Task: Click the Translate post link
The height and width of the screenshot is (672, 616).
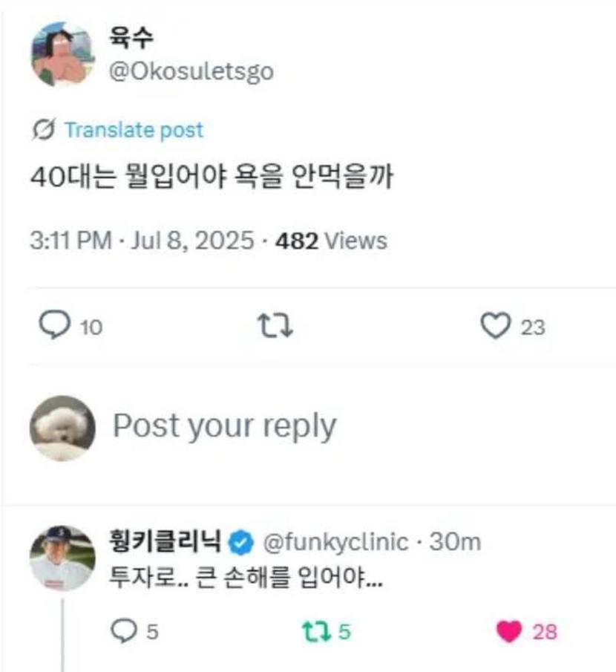Action: click(x=134, y=131)
